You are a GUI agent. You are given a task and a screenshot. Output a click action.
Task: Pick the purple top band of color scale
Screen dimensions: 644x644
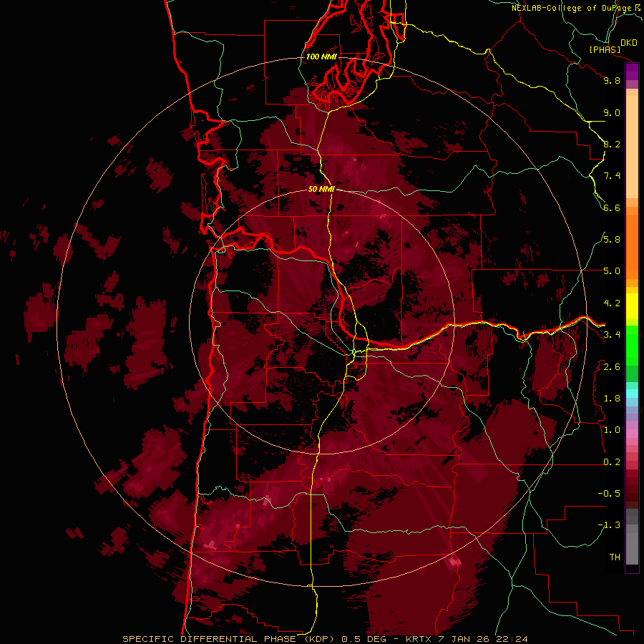point(632,72)
